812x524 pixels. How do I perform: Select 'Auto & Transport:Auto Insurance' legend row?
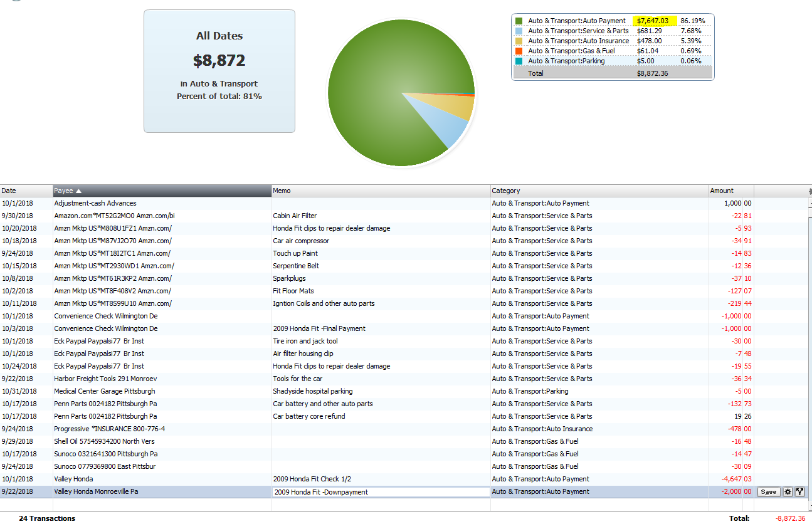[613, 41]
